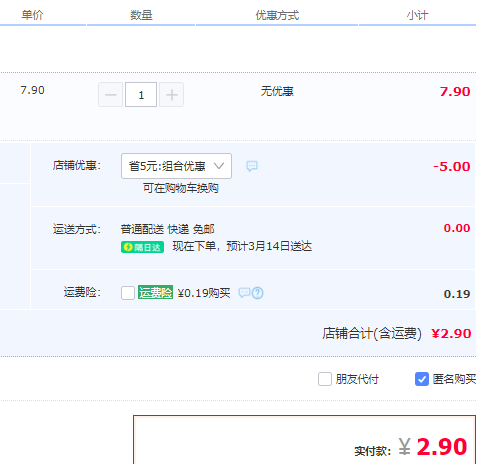Screen dimensions: 482x464
Task: Click the 数量 column header
Action: (x=141, y=15)
